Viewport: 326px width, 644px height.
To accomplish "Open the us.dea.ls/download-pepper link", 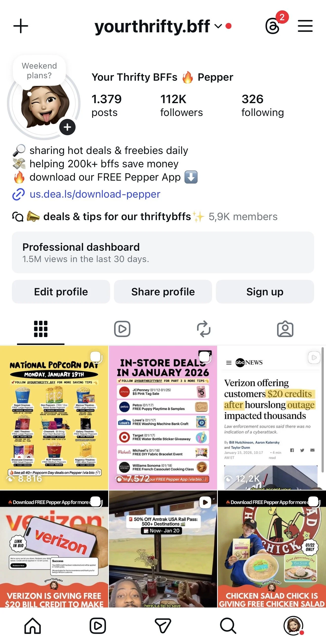I will 95,194.
